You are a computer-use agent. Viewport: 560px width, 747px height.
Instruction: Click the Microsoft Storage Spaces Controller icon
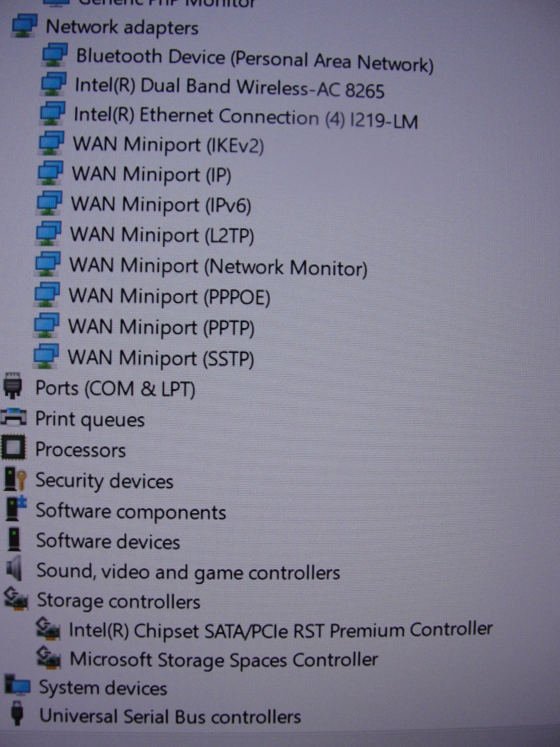coord(49,658)
